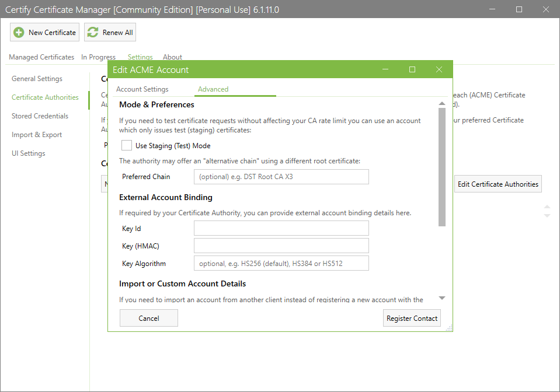Open Import & Export section
This screenshot has width=560, height=392.
[36, 135]
